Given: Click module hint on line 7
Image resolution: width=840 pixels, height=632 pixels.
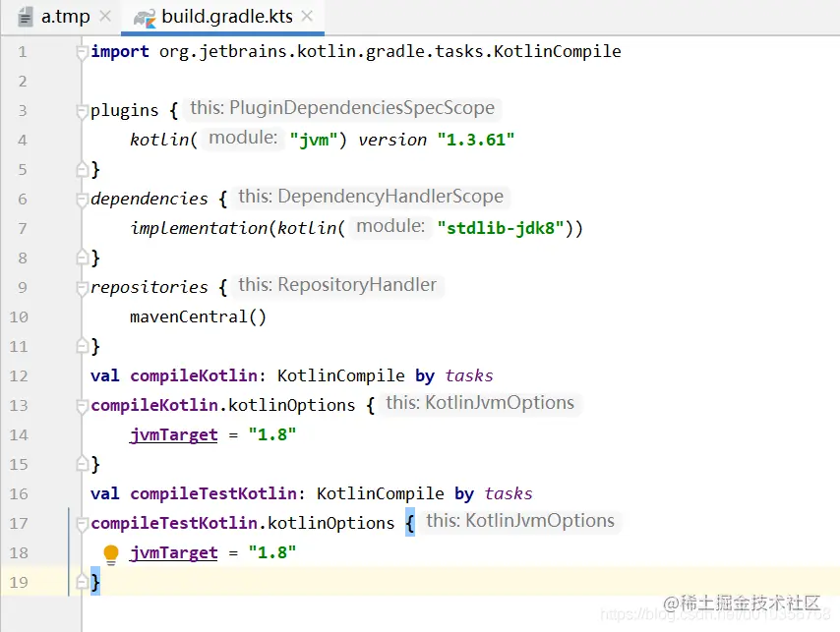Looking at the screenshot, I should click(390, 226).
